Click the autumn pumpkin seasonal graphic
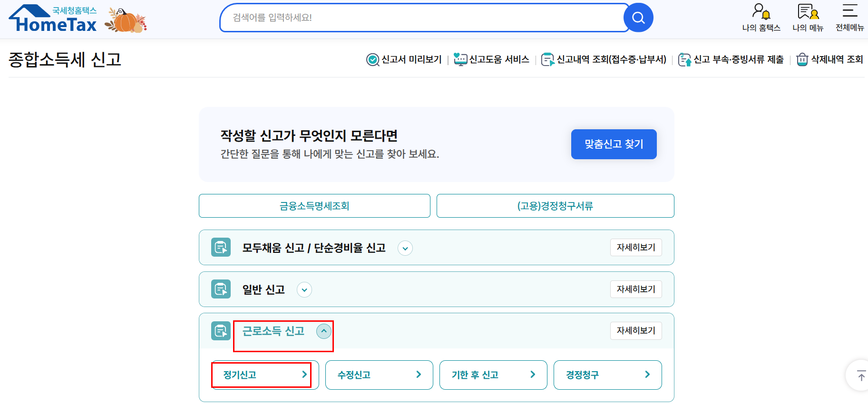Viewport: 868px width, 404px height. click(x=126, y=20)
